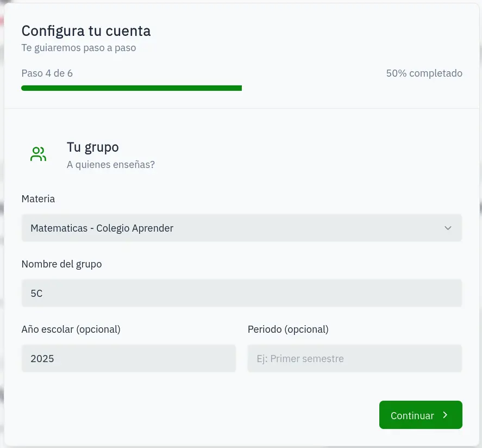Click the Materia field label
Viewport: 482px width, 448px height.
coord(38,198)
